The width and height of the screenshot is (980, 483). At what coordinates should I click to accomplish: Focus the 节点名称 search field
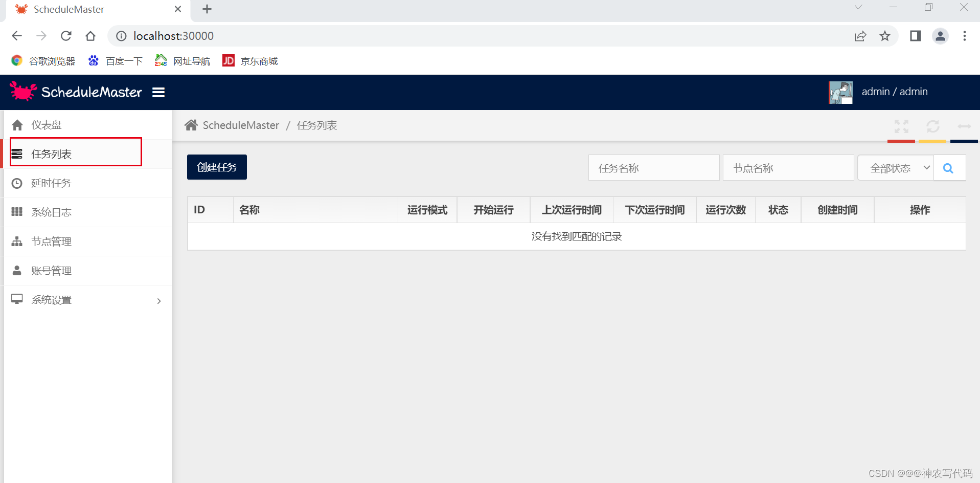coord(788,168)
